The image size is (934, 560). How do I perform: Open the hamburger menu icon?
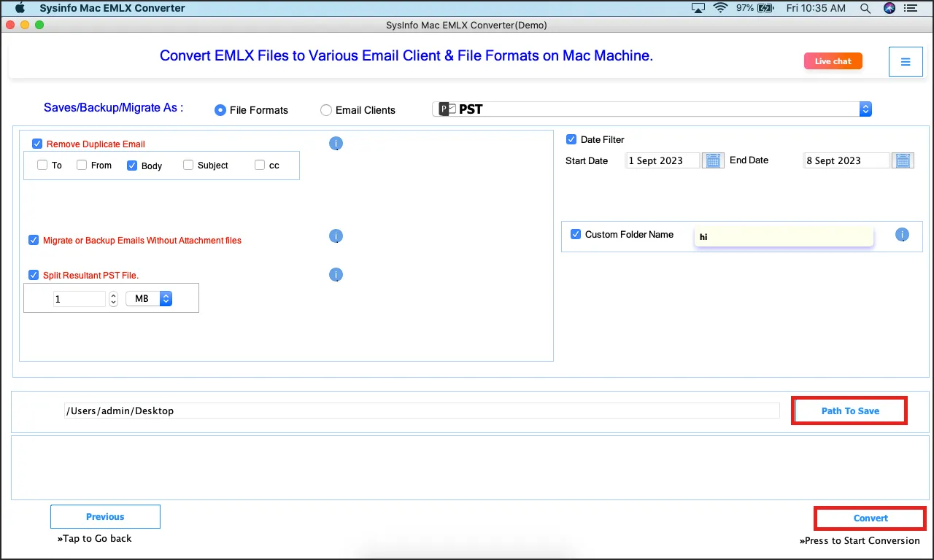[906, 62]
